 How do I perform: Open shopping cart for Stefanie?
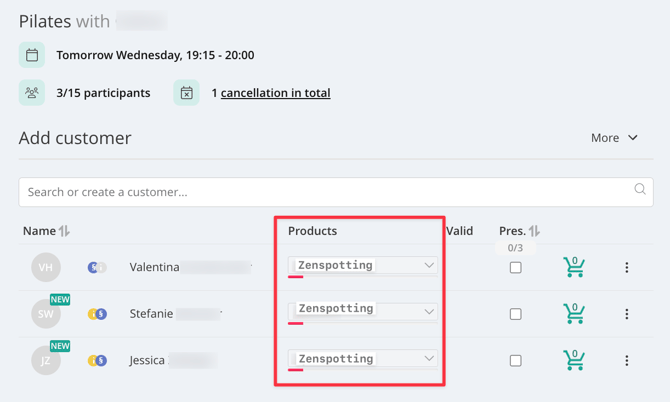(x=573, y=314)
